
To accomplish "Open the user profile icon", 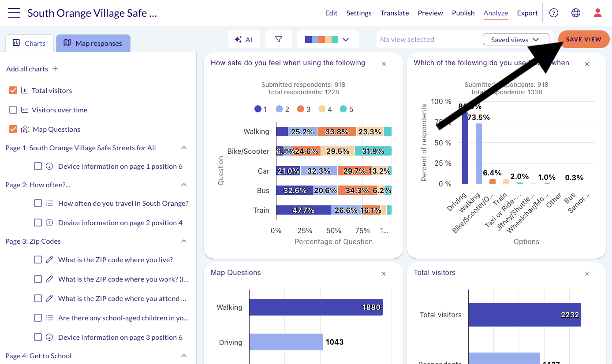I will point(598,13).
